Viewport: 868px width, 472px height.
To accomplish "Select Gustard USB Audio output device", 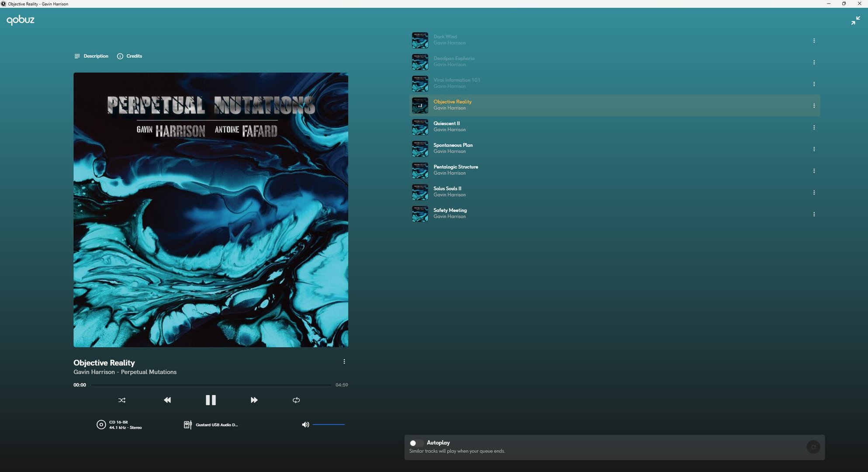I will (211, 425).
